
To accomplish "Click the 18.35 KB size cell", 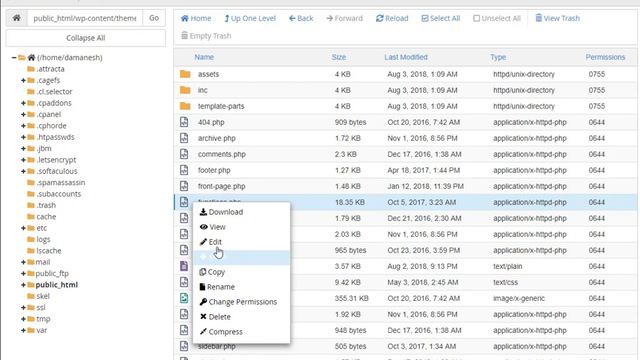I will point(349,202).
